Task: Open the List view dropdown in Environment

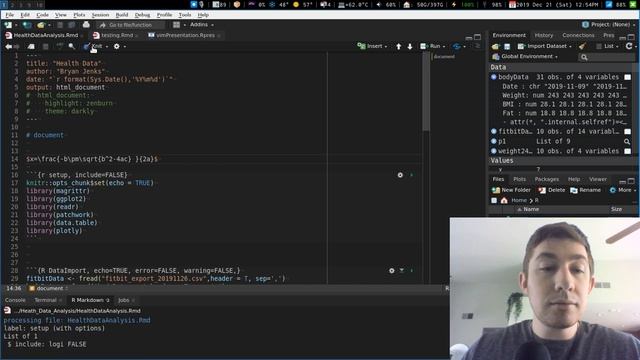Action: pyautogui.click(x=607, y=47)
